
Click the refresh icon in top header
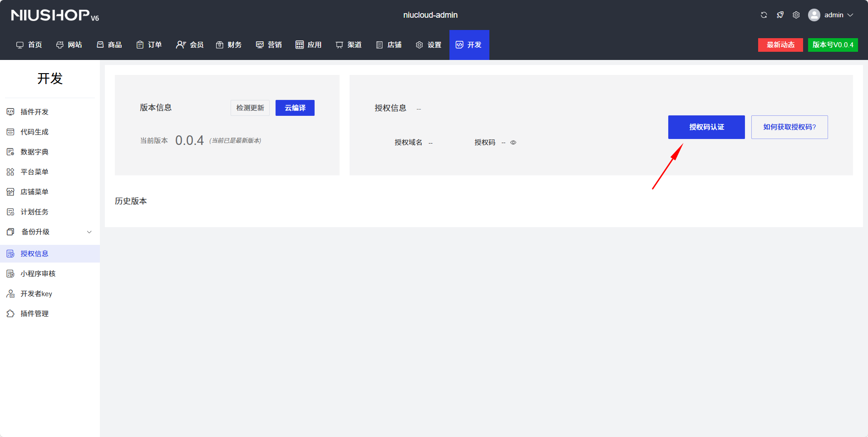[x=764, y=15]
